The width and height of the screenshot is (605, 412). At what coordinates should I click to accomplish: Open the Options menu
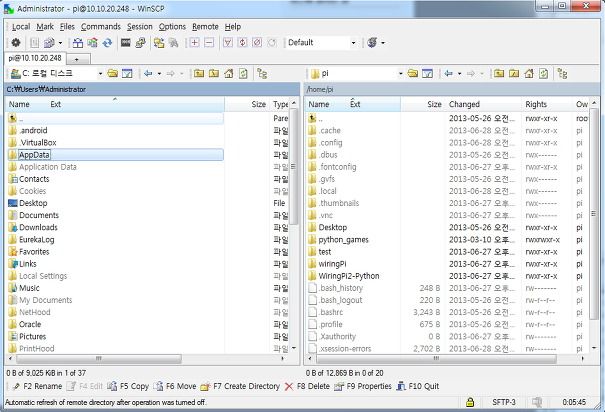[x=172, y=27]
